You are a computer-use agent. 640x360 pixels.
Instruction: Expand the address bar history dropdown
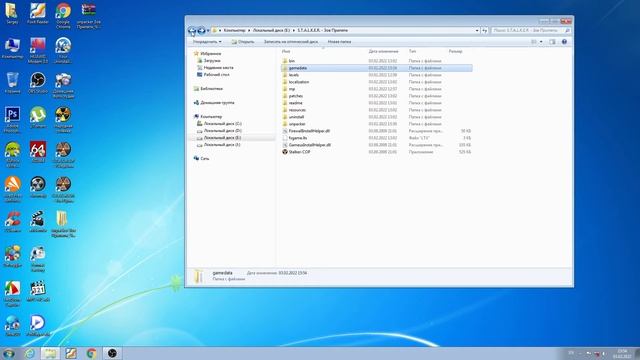tap(477, 31)
